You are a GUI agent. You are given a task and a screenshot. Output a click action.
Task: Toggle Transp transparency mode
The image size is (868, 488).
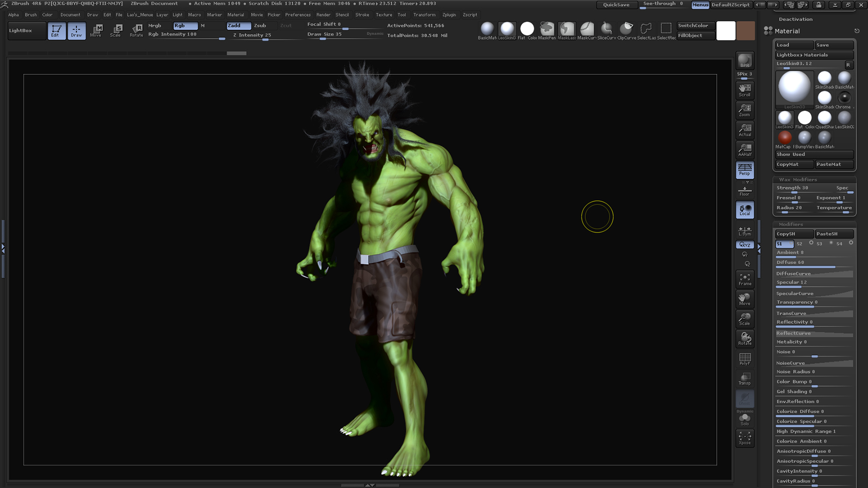coord(745,379)
